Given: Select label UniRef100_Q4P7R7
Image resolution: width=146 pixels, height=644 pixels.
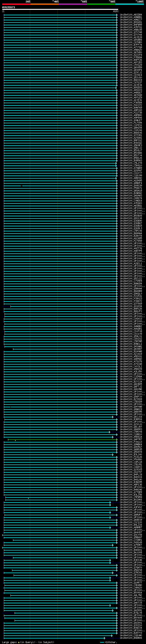Looking at the screenshot, I should [131, 440].
